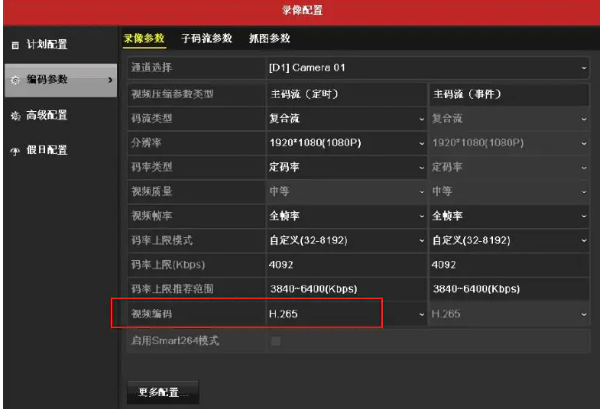Click the gear icon beside 编码参数
Viewport: 600px width, 409px height.
coord(14,80)
